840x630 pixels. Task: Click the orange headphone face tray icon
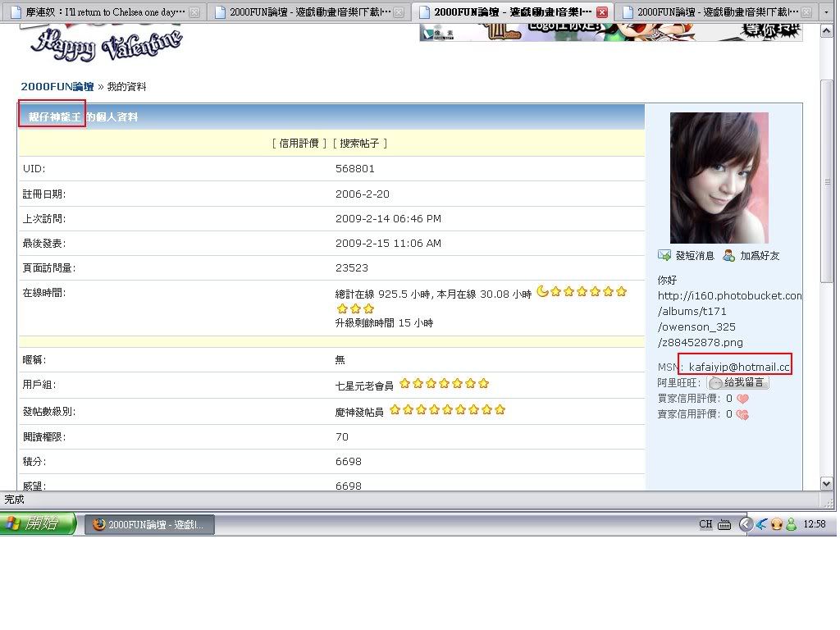pos(776,524)
